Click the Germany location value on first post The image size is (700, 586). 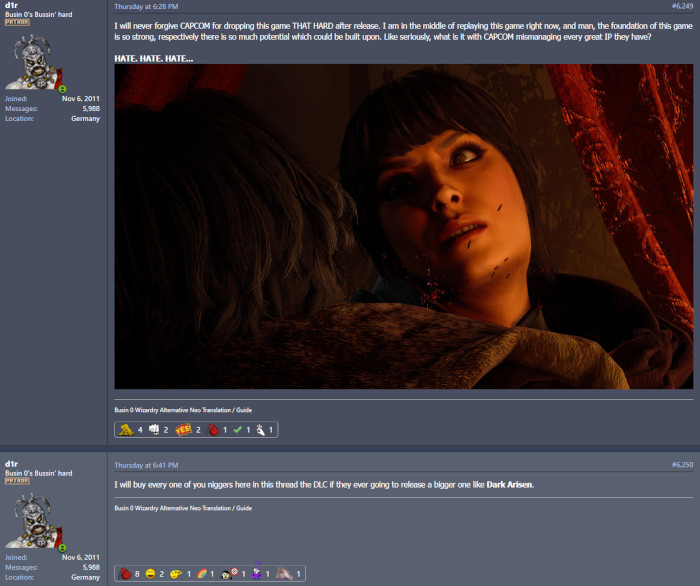85,118
